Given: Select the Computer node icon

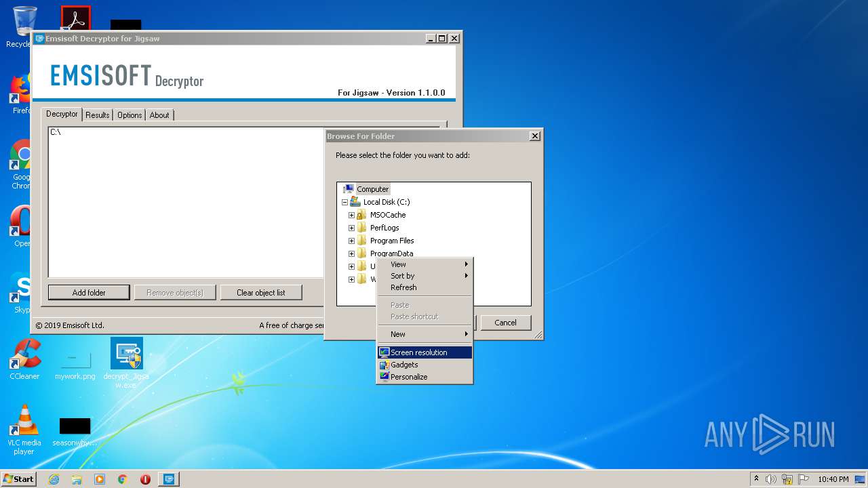Looking at the screenshot, I should click(x=349, y=189).
